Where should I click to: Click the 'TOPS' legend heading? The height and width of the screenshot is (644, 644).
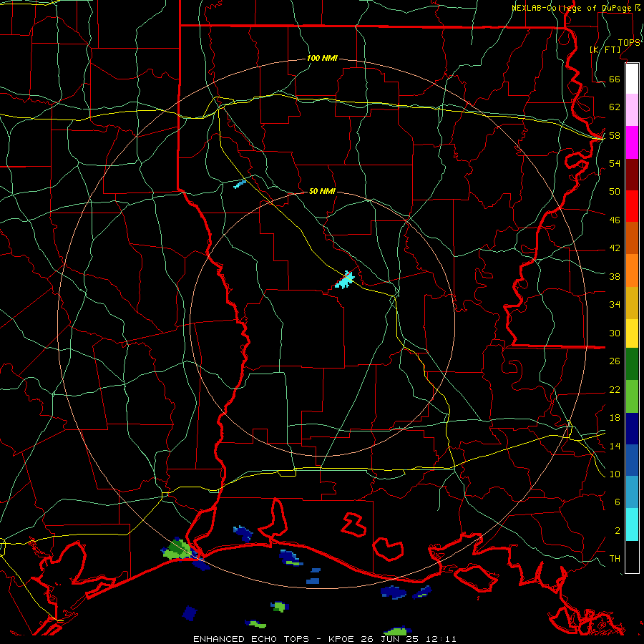click(629, 43)
